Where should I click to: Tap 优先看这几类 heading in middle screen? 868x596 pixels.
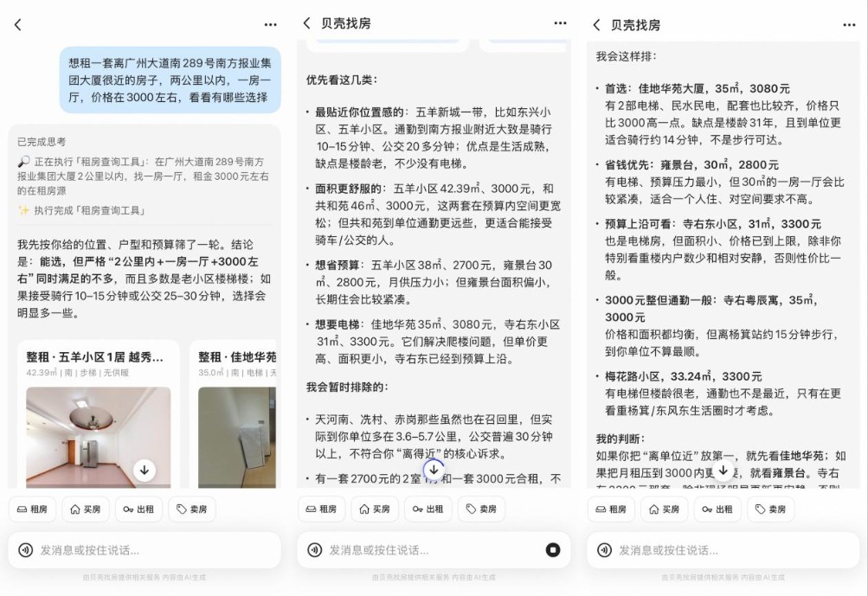(x=342, y=80)
